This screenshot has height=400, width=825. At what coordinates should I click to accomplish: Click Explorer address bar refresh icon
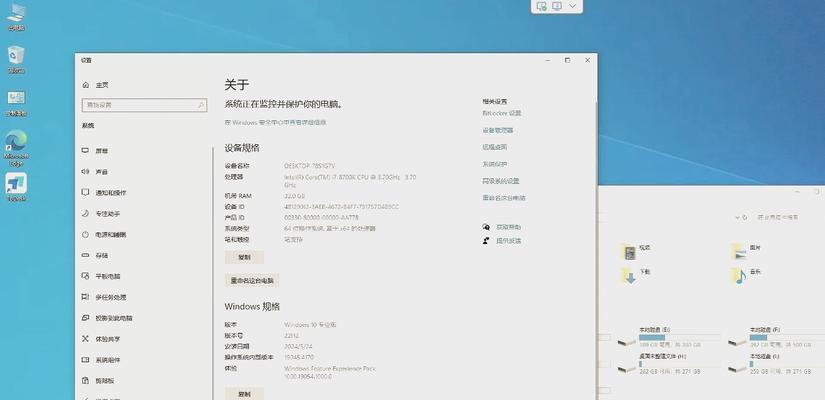745,217
